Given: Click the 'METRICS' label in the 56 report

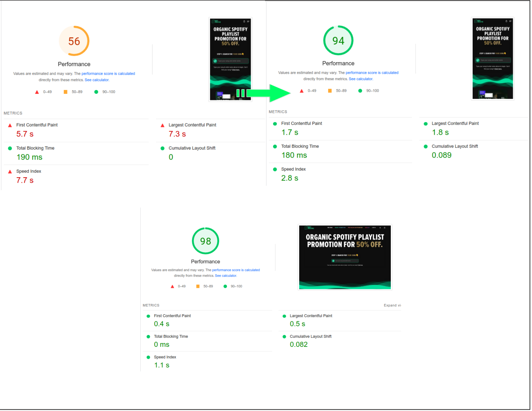Looking at the screenshot, I should tap(13, 113).
